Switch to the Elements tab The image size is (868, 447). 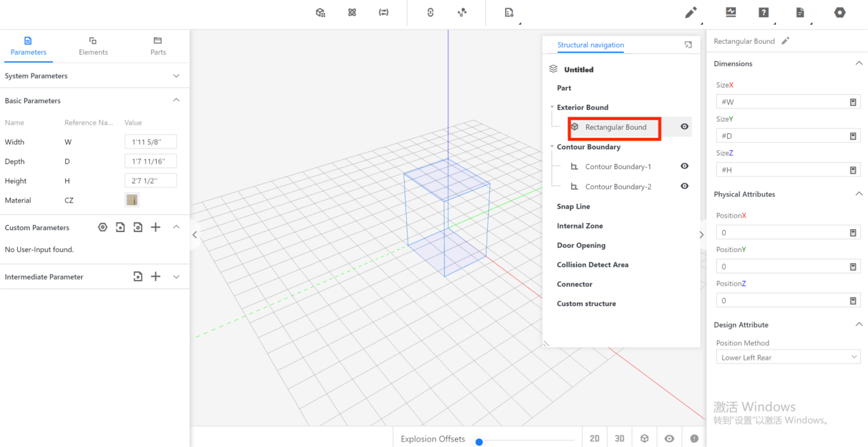93,46
